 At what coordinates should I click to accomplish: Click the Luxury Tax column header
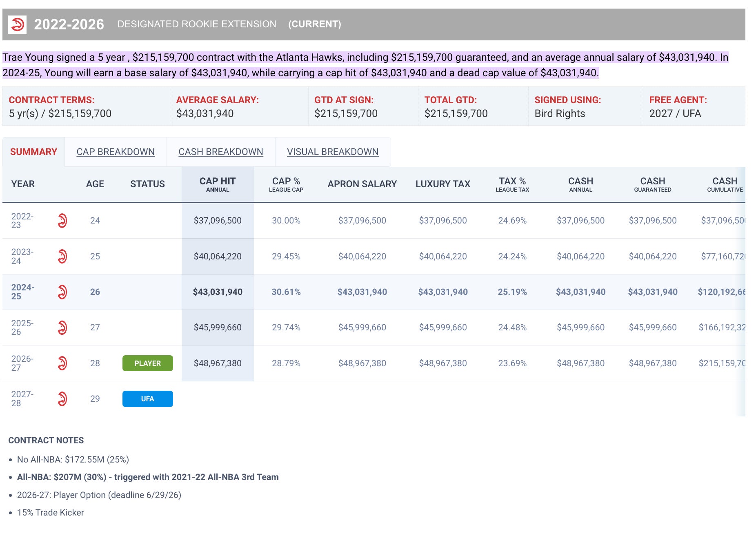coord(442,184)
